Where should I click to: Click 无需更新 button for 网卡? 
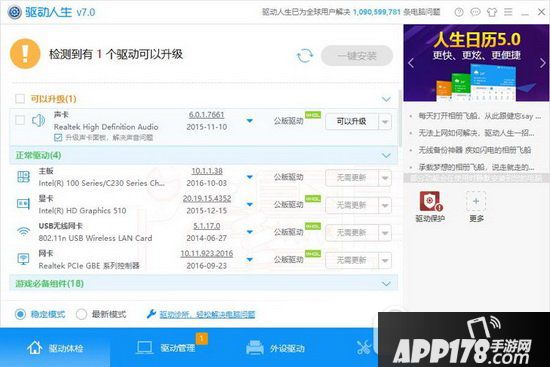(351, 260)
